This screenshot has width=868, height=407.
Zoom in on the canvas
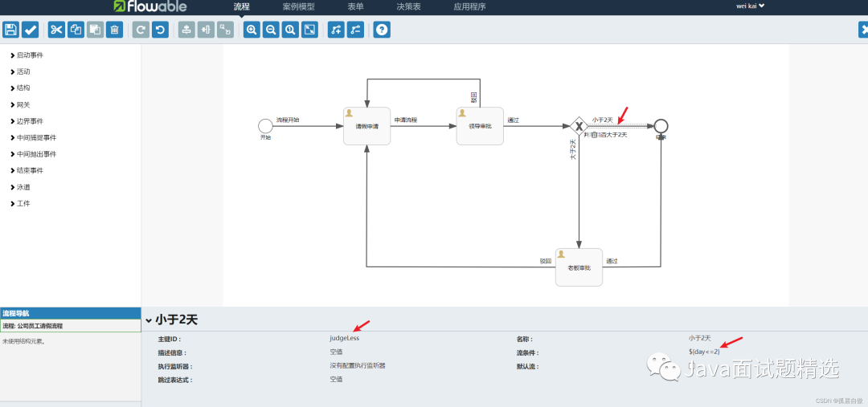pos(252,30)
